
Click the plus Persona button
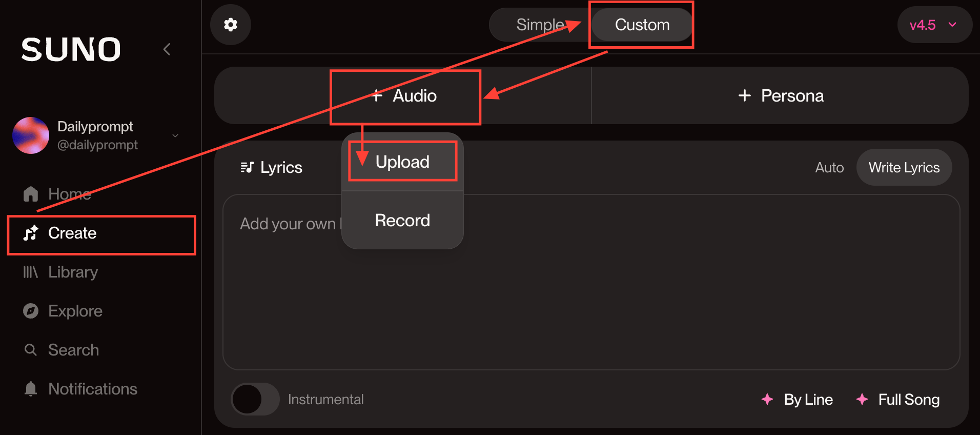[780, 95]
